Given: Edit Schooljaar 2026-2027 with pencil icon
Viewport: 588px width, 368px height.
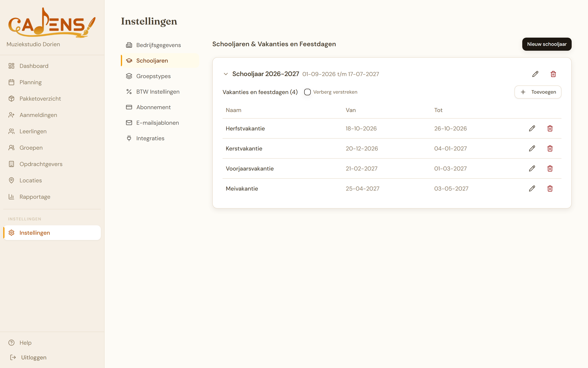Looking at the screenshot, I should tap(535, 74).
